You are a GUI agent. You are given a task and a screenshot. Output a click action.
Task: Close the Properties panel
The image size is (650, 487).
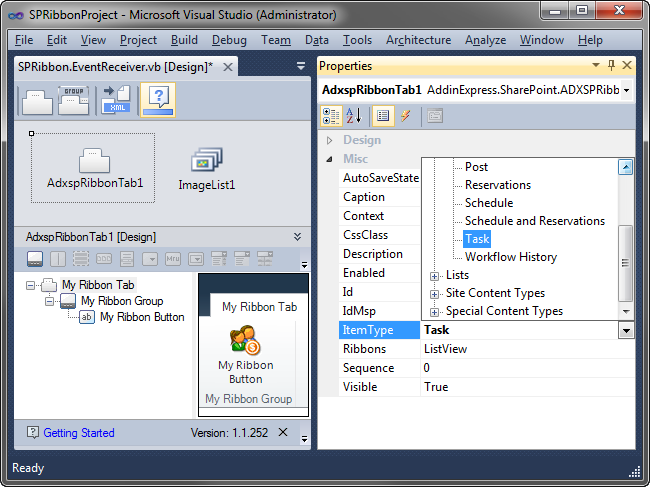click(627, 65)
